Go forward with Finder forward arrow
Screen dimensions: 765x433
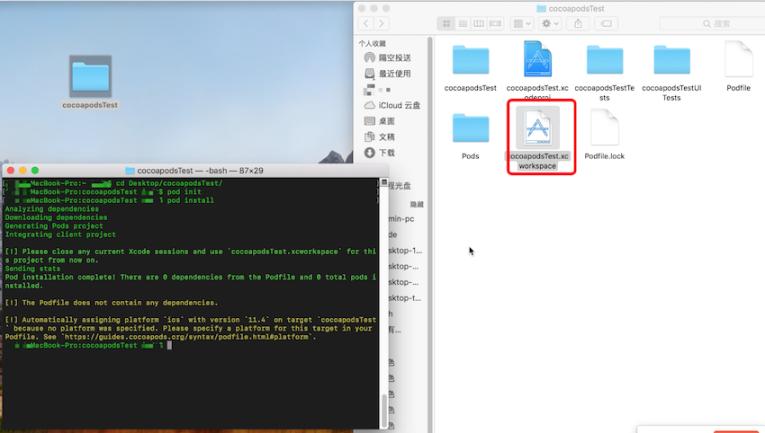(x=385, y=22)
